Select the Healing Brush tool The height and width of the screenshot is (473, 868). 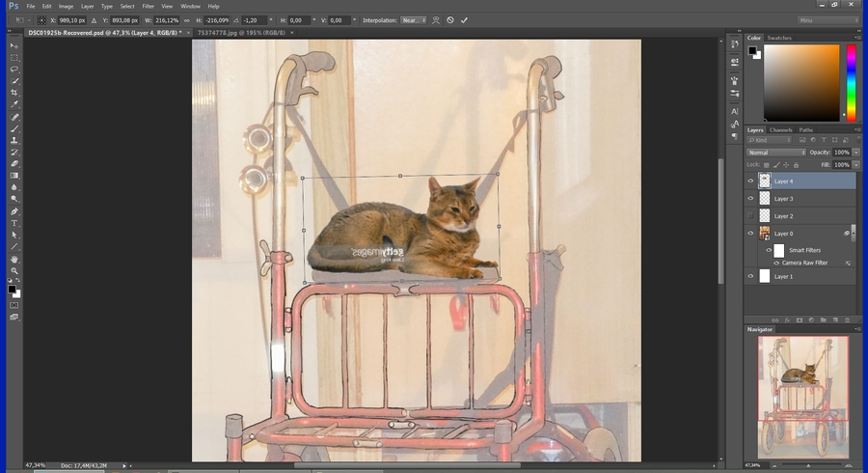click(14, 118)
